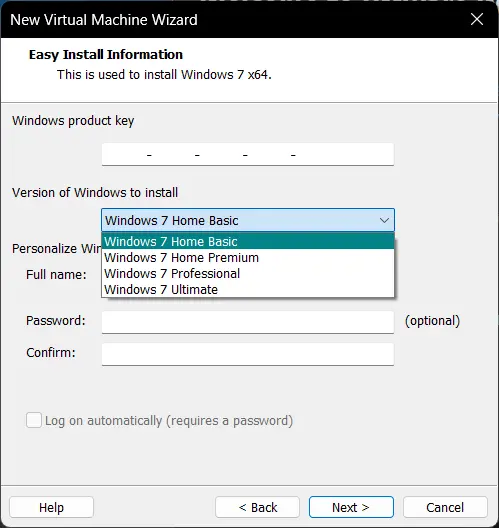The height and width of the screenshot is (528, 499).
Task: Select Windows 7 Home Premium option
Action: [248, 257]
